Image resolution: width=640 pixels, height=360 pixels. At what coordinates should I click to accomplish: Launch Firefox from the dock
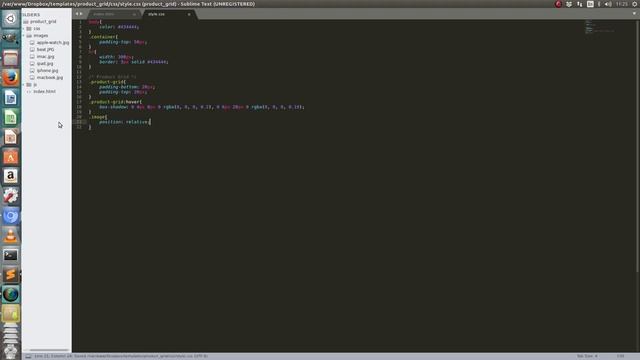pyautogui.click(x=11, y=78)
